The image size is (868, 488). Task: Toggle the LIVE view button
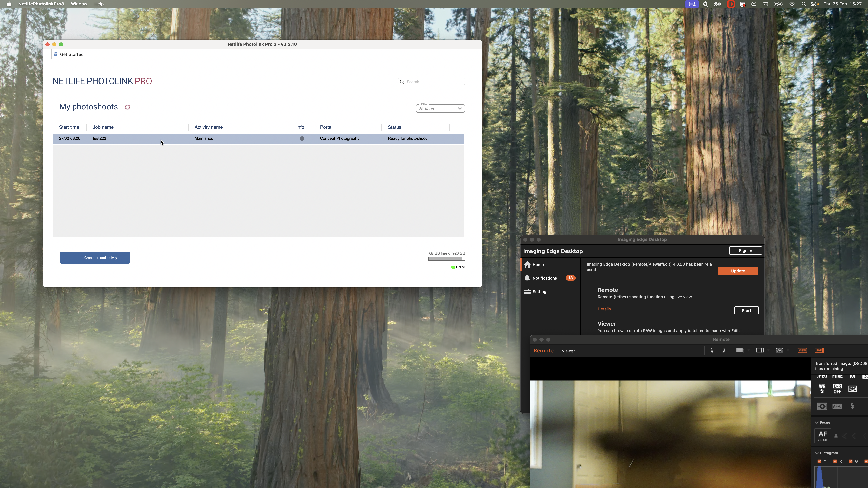click(x=819, y=350)
